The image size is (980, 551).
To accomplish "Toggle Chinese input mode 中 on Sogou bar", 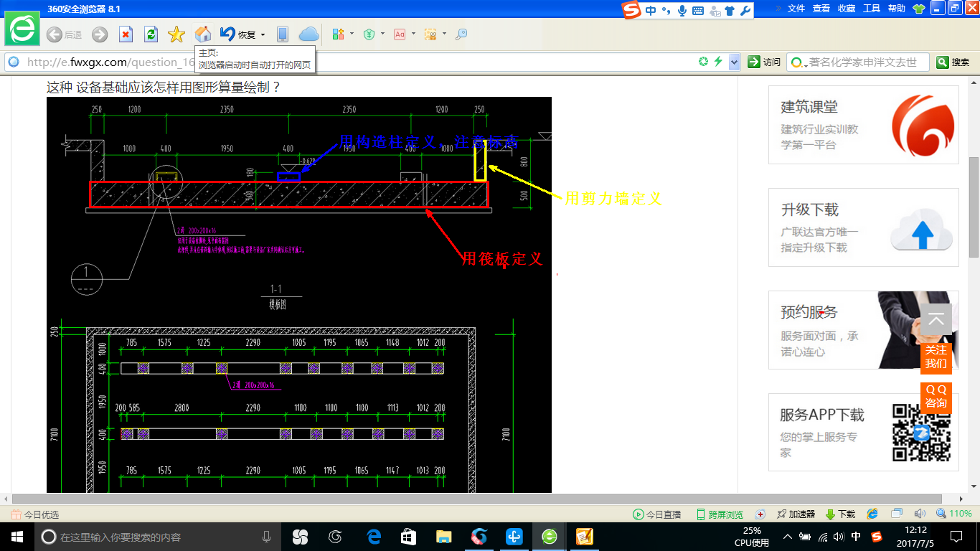I will pos(651,10).
